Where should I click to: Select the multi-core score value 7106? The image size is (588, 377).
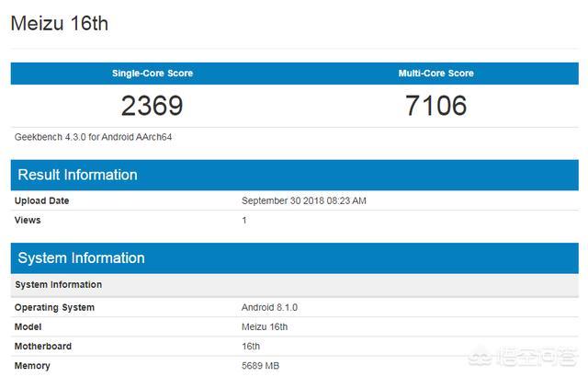pyautogui.click(x=435, y=106)
